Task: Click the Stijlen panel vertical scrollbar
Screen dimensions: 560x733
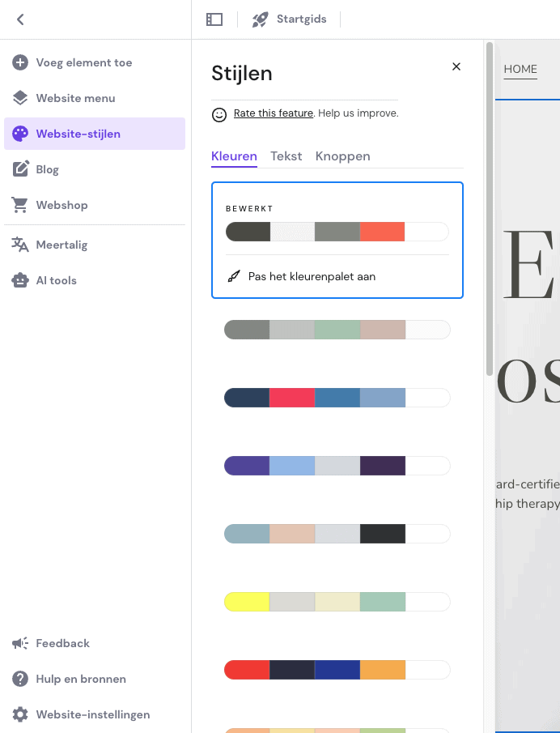Action: 490,209
